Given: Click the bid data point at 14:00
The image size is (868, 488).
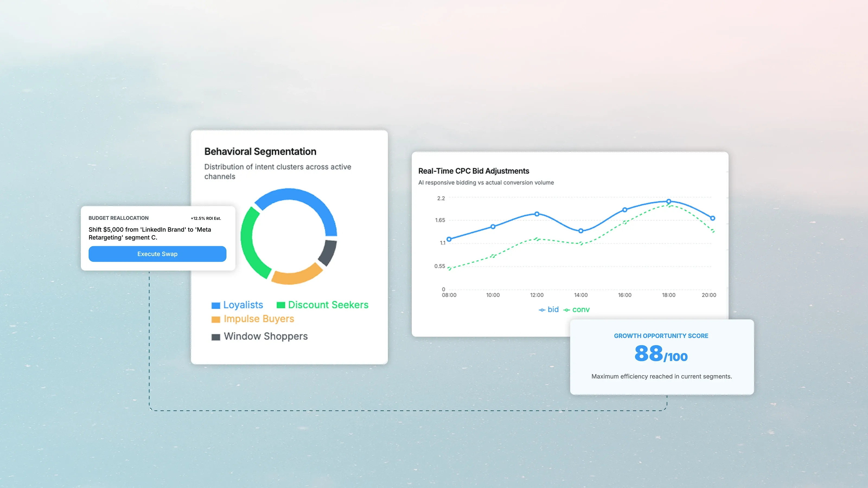Looking at the screenshot, I should tap(580, 231).
